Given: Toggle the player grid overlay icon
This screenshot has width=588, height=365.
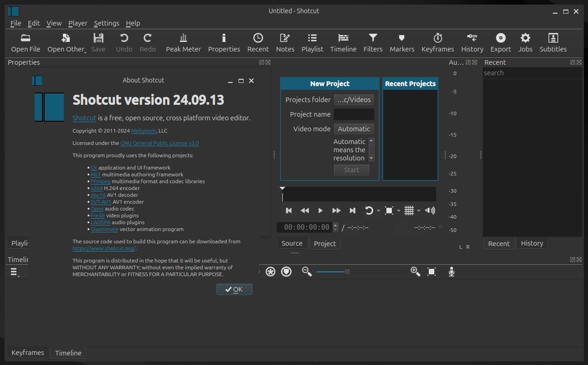Looking at the screenshot, I should click(409, 211).
